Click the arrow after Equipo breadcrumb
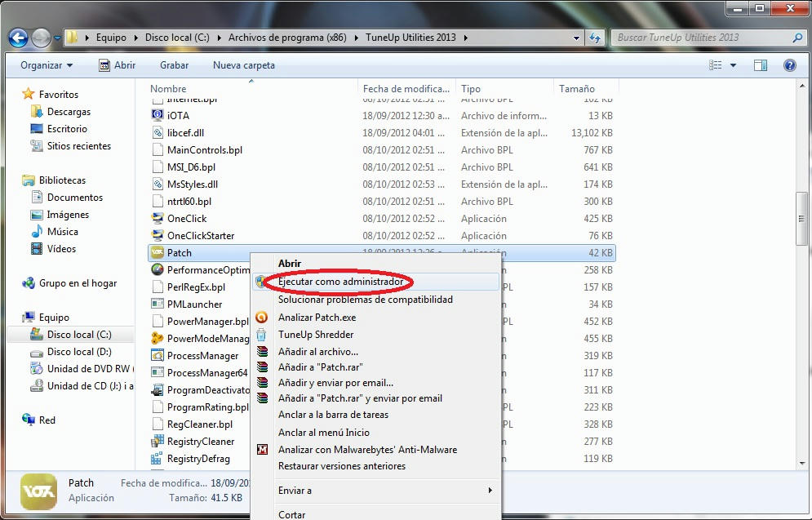The height and width of the screenshot is (520, 812). click(135, 38)
